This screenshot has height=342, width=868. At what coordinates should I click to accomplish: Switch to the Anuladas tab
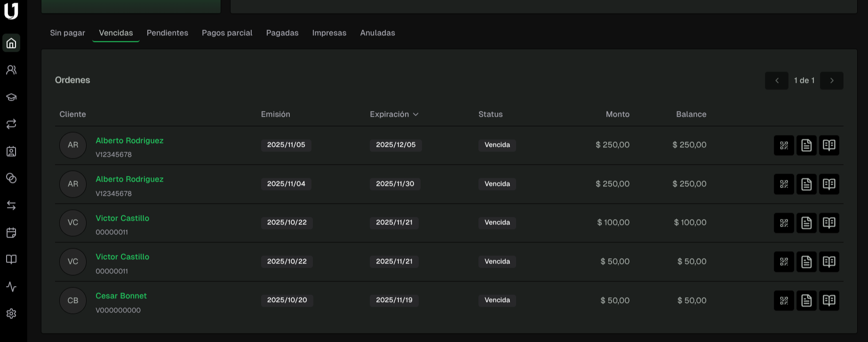coord(377,33)
